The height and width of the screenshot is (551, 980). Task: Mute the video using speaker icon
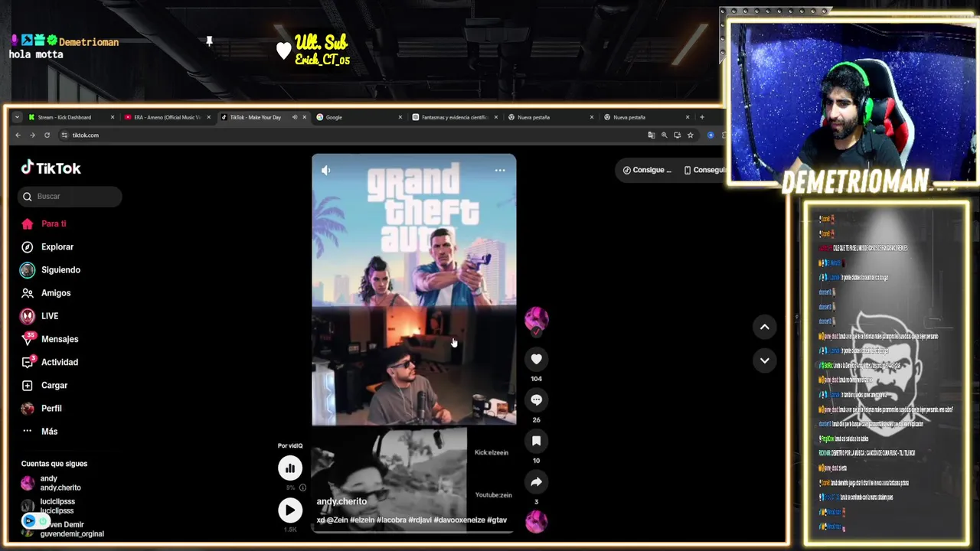point(326,170)
